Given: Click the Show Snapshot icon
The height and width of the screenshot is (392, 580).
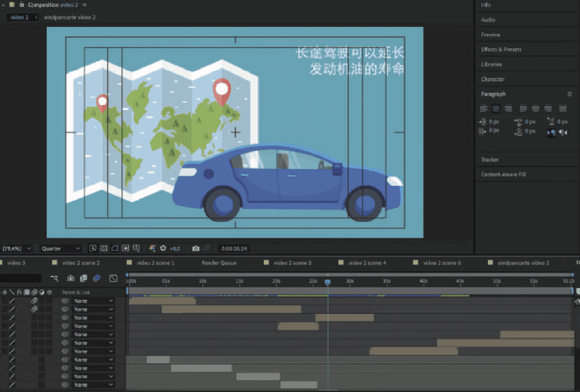Looking at the screenshot, I should coord(207,248).
